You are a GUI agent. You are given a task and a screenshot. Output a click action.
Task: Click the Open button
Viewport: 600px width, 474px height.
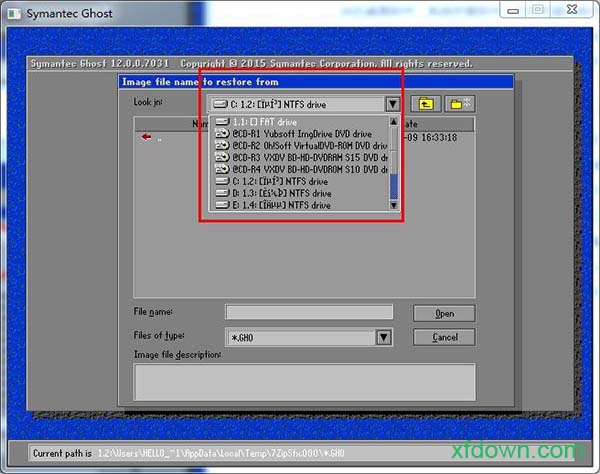pos(444,313)
